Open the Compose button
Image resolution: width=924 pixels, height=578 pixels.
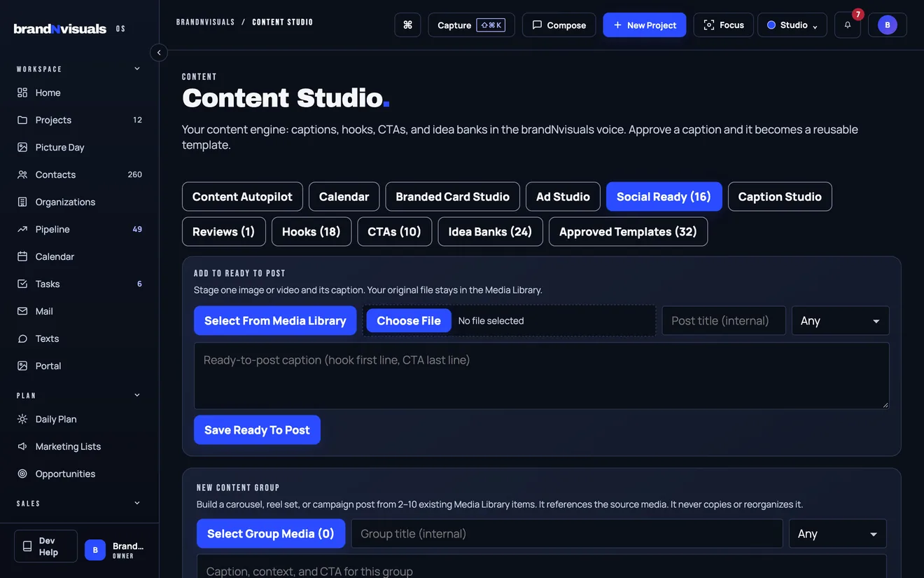tap(559, 25)
